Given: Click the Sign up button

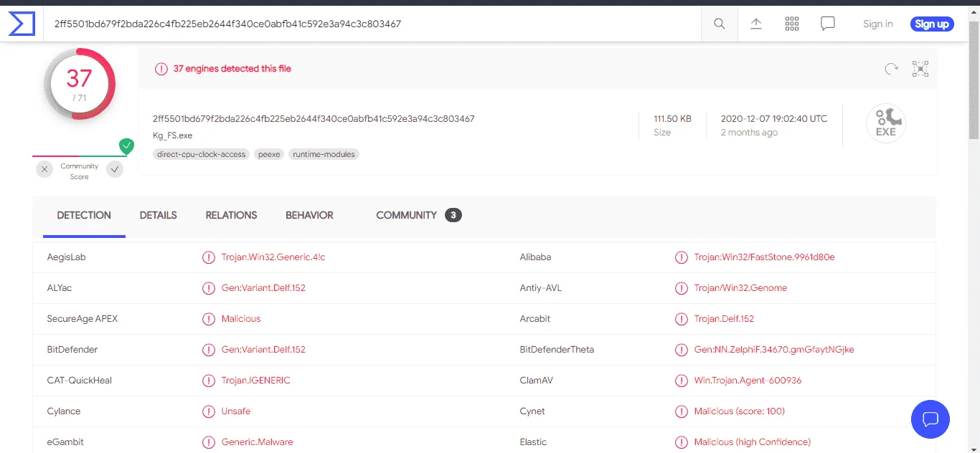Looking at the screenshot, I should [x=932, y=24].
